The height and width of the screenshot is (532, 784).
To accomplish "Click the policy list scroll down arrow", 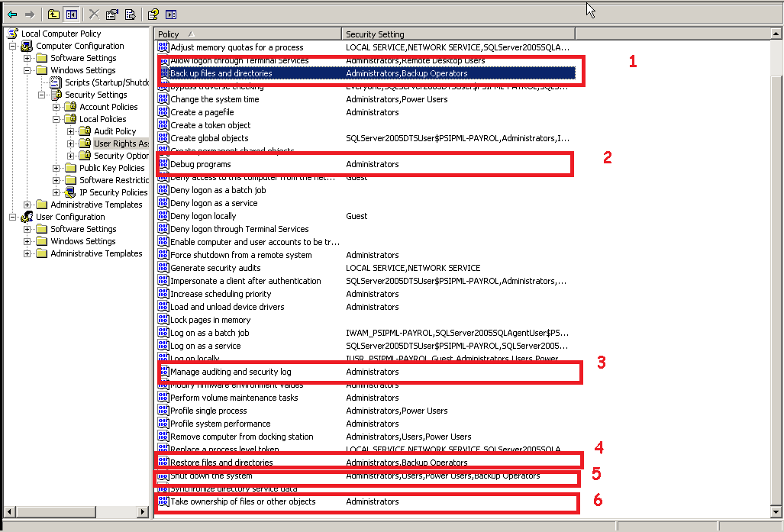I will pyautogui.click(x=776, y=511).
